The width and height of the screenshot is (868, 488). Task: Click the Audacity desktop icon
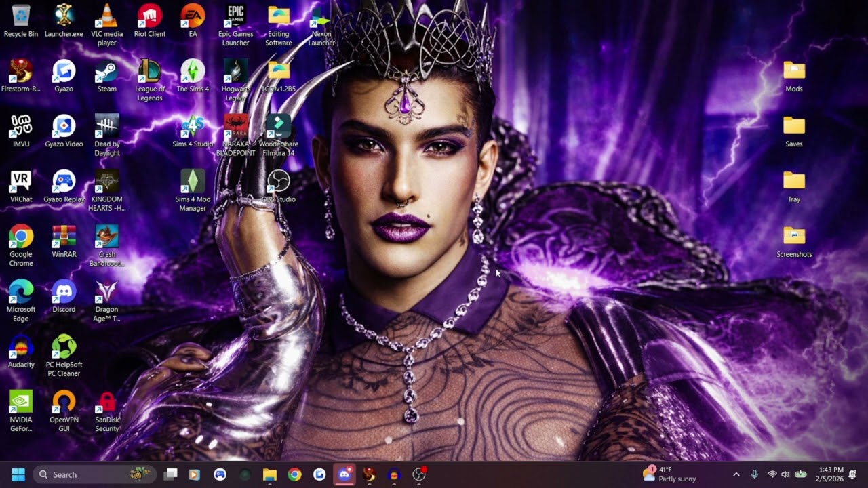[21, 352]
